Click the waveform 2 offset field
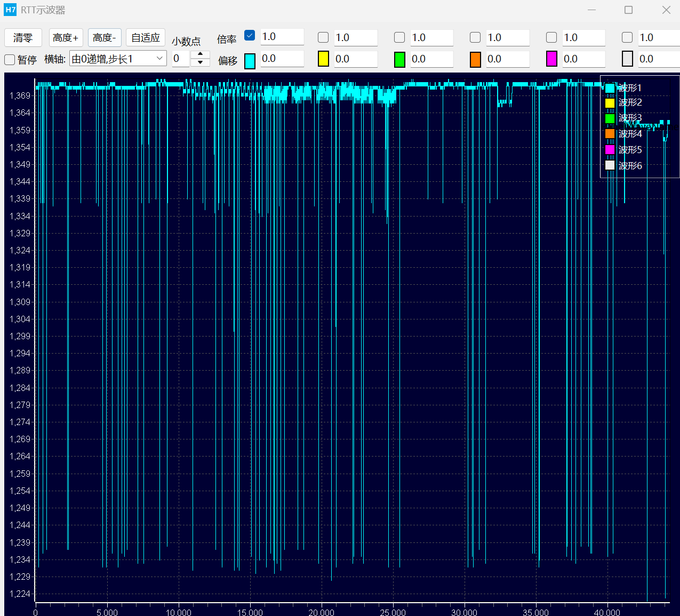680x616 pixels. pos(356,59)
